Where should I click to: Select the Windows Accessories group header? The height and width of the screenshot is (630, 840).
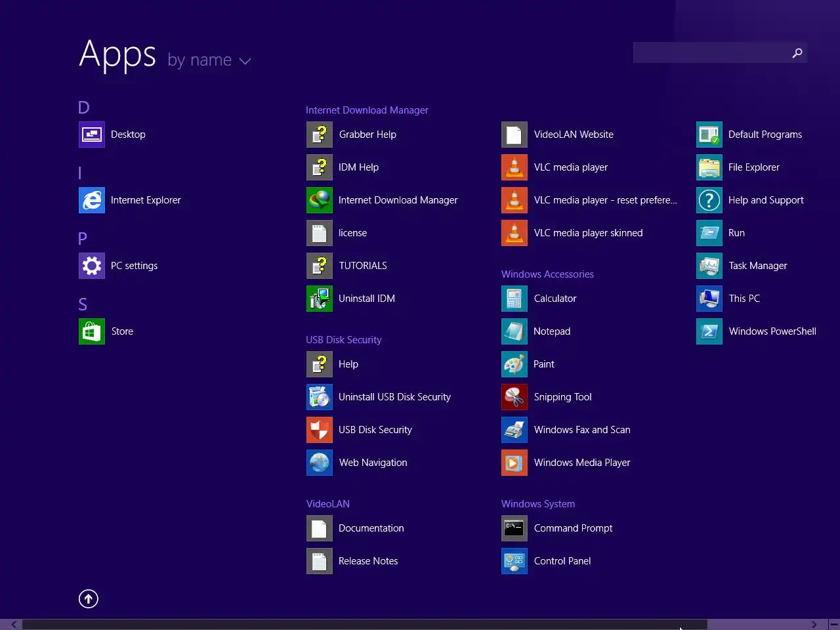pyautogui.click(x=547, y=274)
